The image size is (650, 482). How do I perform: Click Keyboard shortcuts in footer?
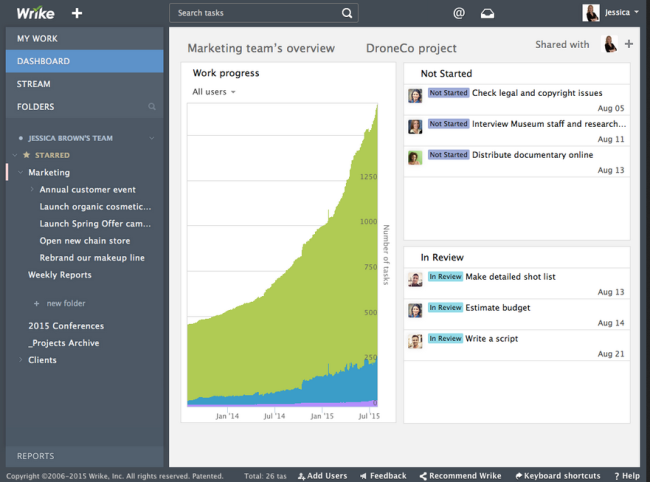[558, 476]
